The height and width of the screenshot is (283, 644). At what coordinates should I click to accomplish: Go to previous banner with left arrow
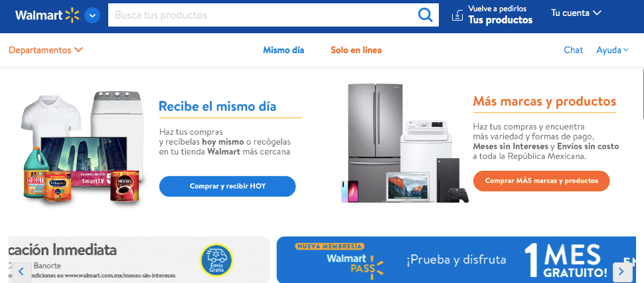point(21,272)
